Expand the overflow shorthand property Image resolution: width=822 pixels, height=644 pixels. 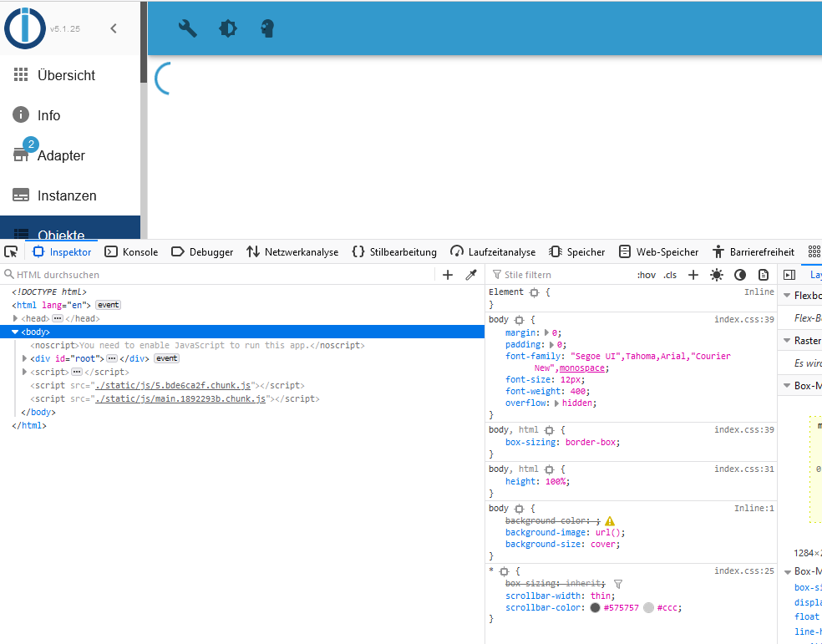coord(556,403)
